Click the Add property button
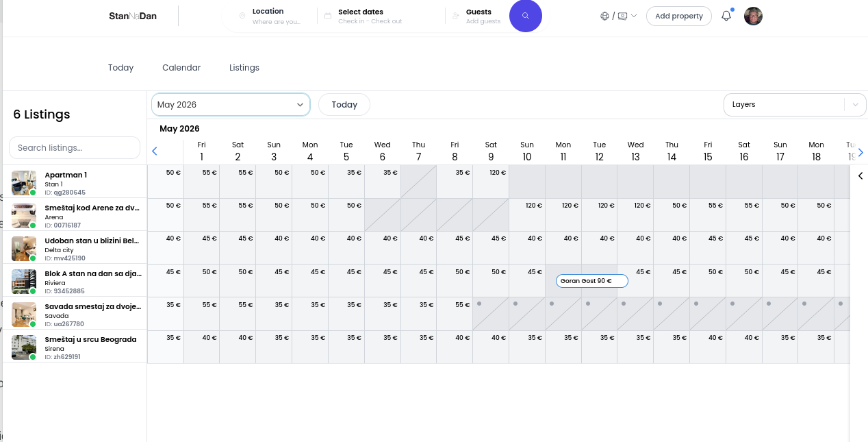 pyautogui.click(x=679, y=16)
